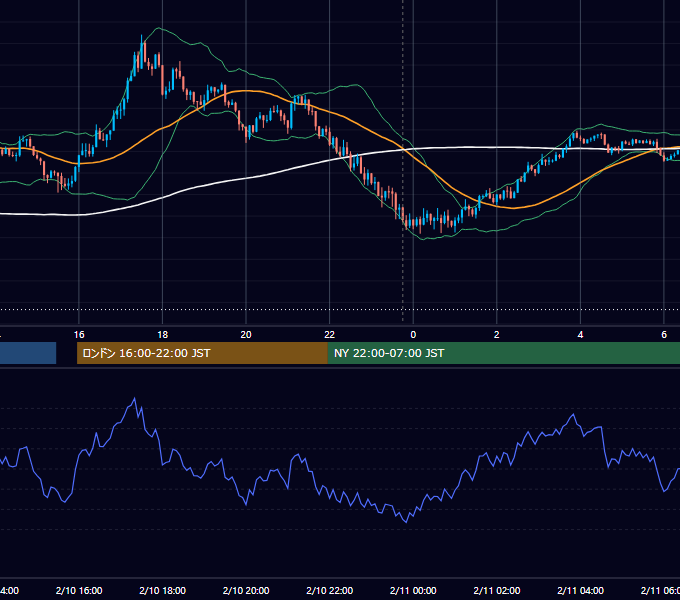Click the 2/10 18:00 date label

pos(163,590)
